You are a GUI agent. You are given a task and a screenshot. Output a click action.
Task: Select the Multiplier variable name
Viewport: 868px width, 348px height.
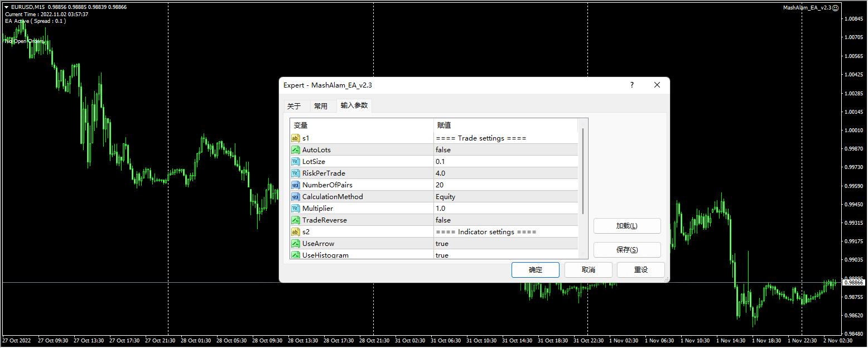pyautogui.click(x=317, y=209)
